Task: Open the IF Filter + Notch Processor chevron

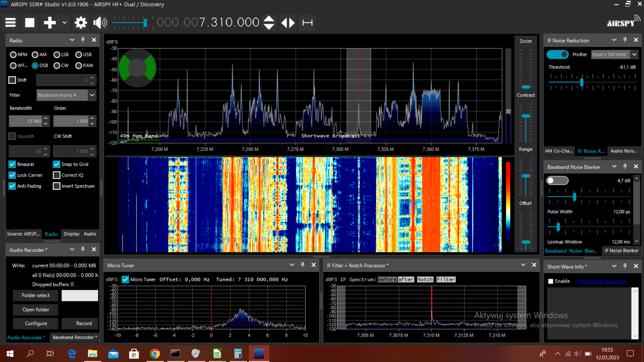Action: pyautogui.click(x=523, y=265)
